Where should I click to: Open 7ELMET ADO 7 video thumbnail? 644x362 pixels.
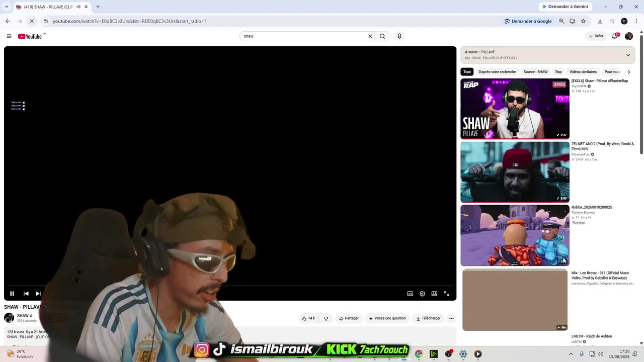515,172
